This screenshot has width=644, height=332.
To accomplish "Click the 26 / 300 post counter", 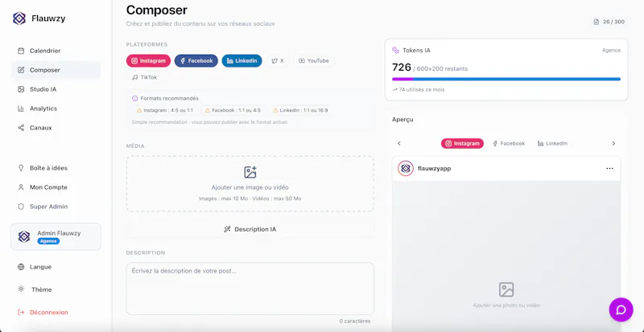I will click(609, 22).
